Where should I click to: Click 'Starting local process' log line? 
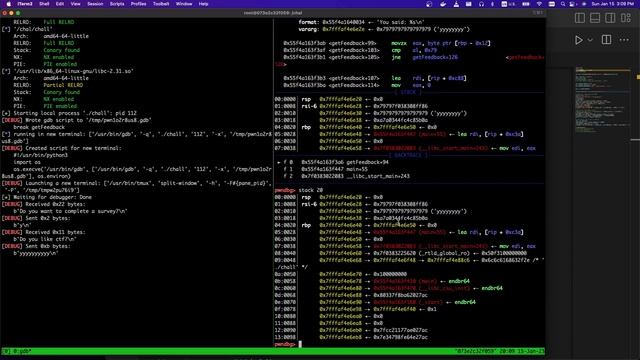69,113
